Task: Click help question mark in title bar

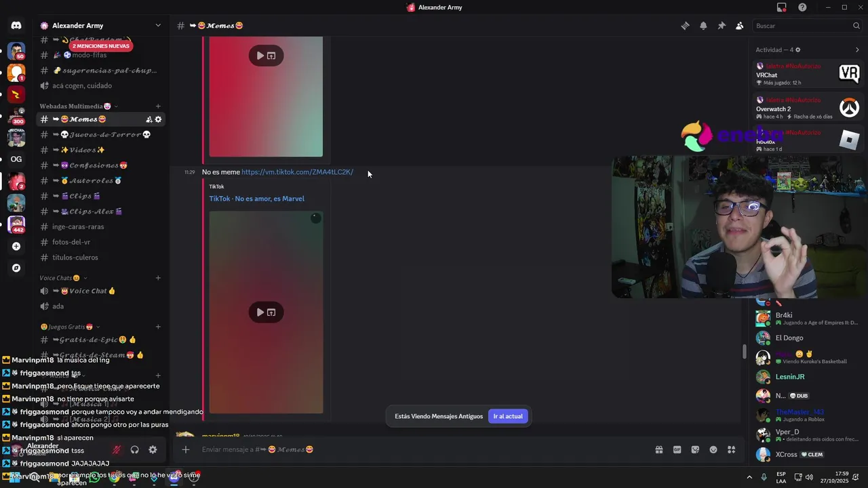Action: coord(802,7)
